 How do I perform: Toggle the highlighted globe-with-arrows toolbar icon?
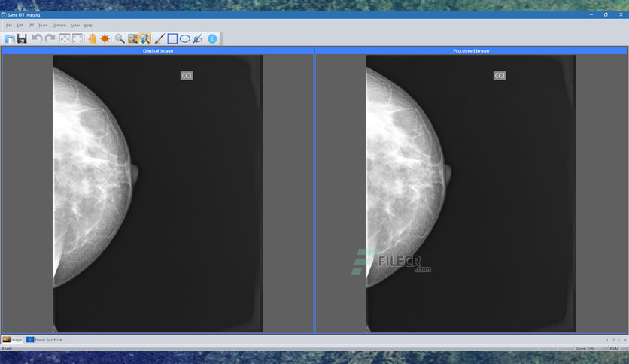click(x=145, y=38)
